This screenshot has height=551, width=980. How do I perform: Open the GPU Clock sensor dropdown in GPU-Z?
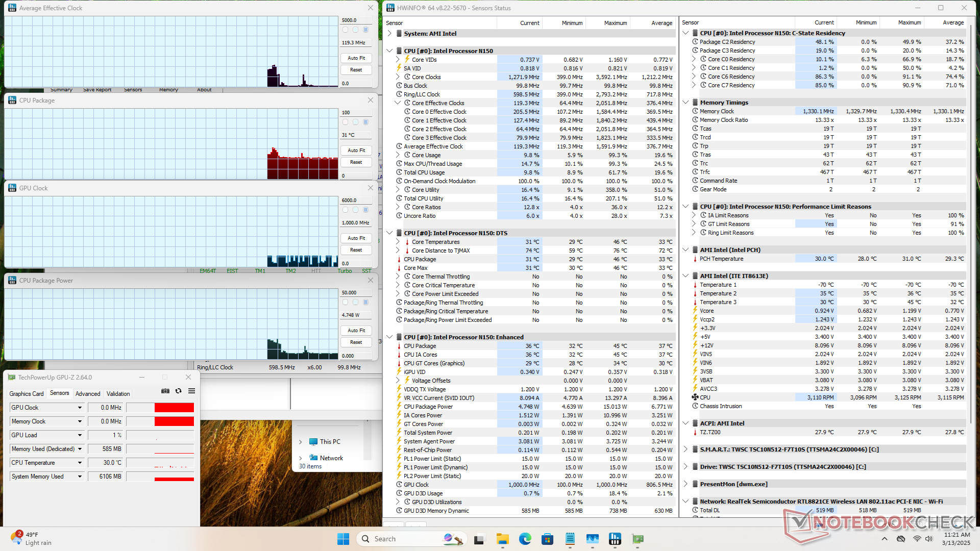[x=80, y=408]
